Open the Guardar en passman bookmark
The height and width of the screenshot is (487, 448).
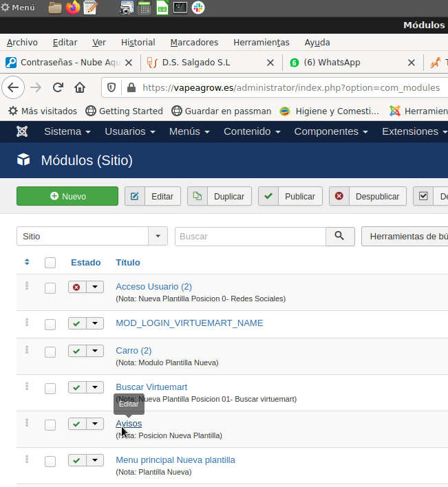tap(221, 111)
